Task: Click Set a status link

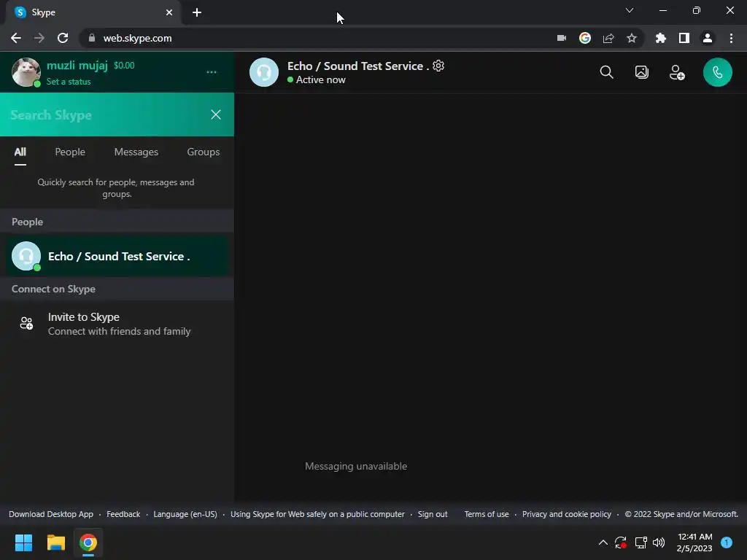Action: tap(69, 82)
